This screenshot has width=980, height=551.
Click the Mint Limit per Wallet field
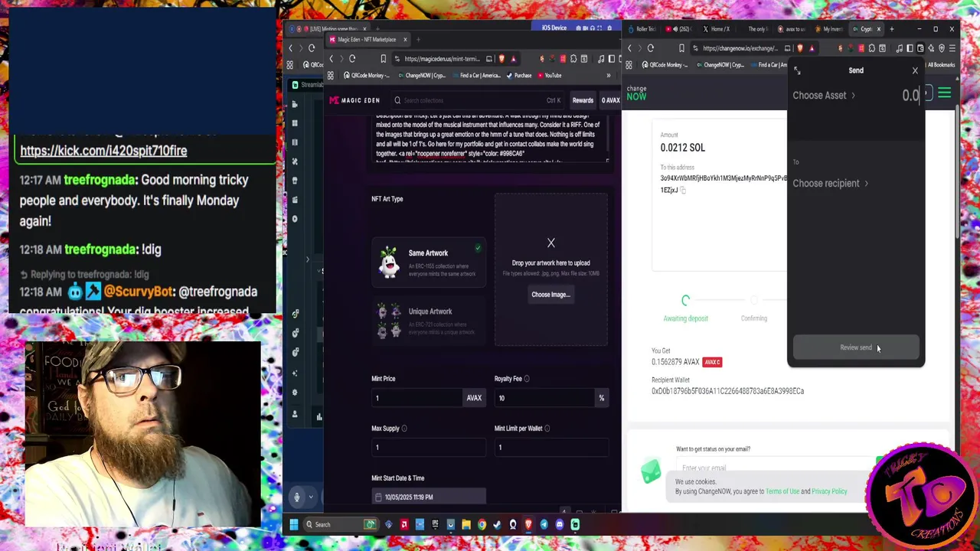[x=551, y=448]
